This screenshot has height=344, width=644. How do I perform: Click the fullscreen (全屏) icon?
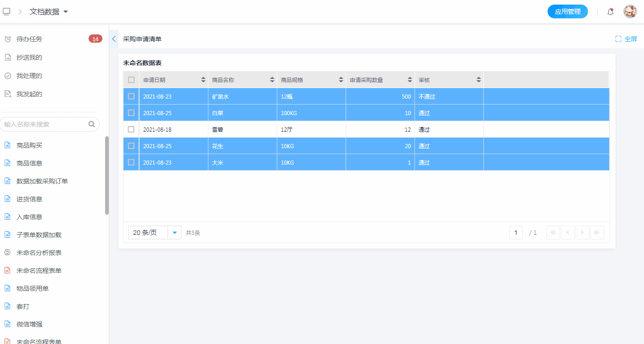click(618, 39)
